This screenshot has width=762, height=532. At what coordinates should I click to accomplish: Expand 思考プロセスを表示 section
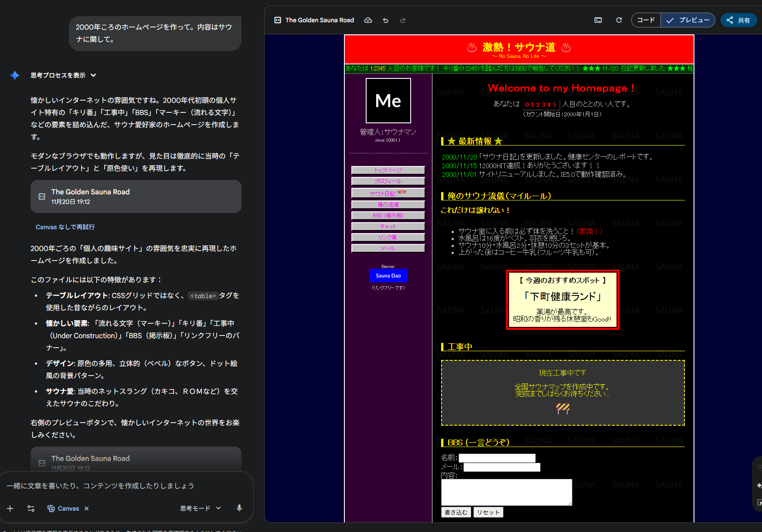point(63,75)
